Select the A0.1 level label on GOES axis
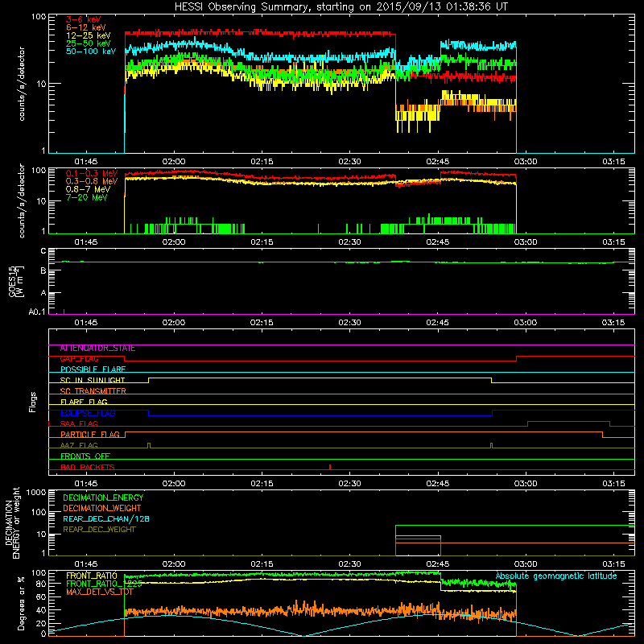 click(x=37, y=312)
